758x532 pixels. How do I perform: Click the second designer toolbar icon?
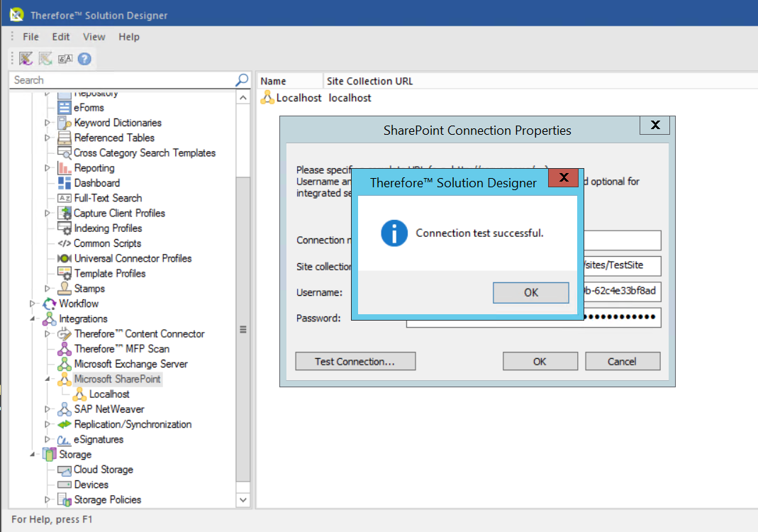click(x=45, y=58)
